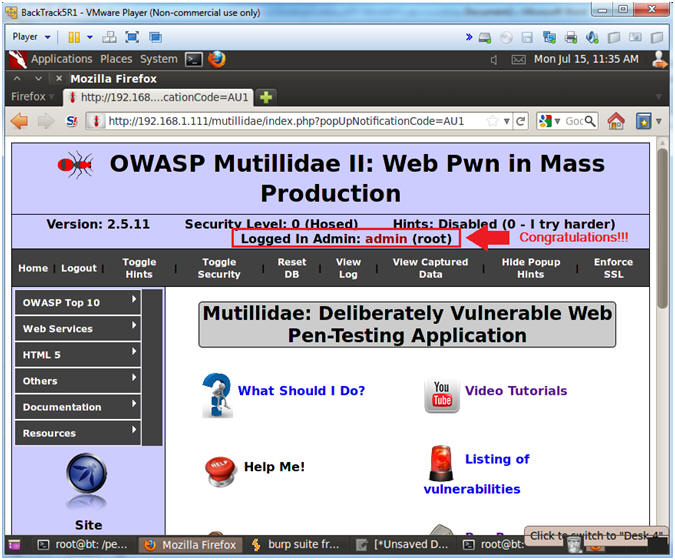The image size is (675, 560).
Task: Click the floppy drive device icon in VMware
Action: [527, 38]
